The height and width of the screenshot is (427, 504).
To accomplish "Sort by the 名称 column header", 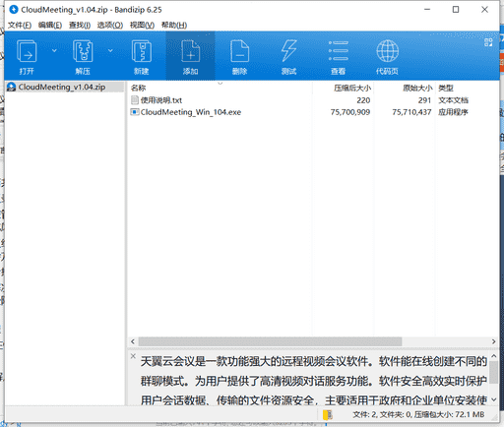I will point(138,88).
